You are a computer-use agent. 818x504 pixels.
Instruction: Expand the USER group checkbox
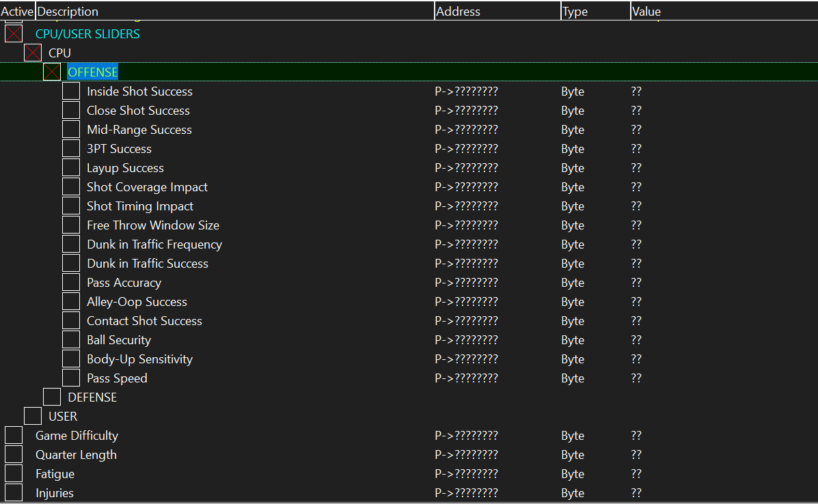pyautogui.click(x=33, y=416)
